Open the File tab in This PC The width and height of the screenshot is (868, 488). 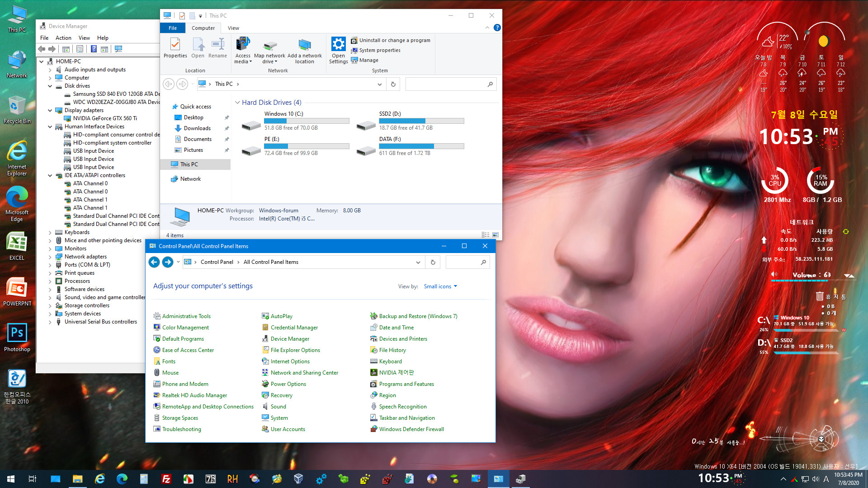173,28
